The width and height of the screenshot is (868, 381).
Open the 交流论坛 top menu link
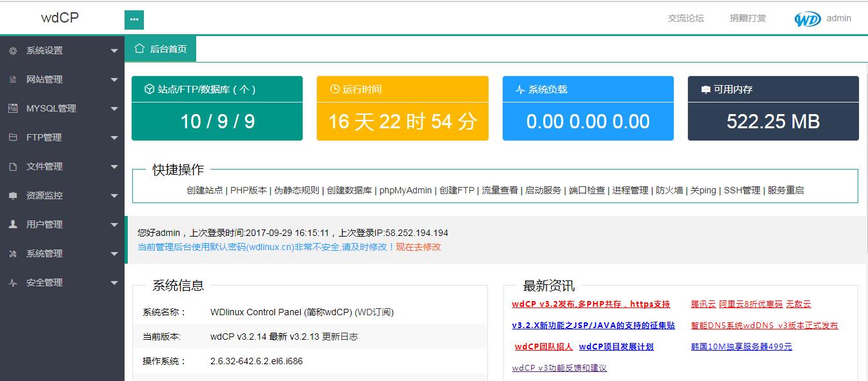(685, 18)
